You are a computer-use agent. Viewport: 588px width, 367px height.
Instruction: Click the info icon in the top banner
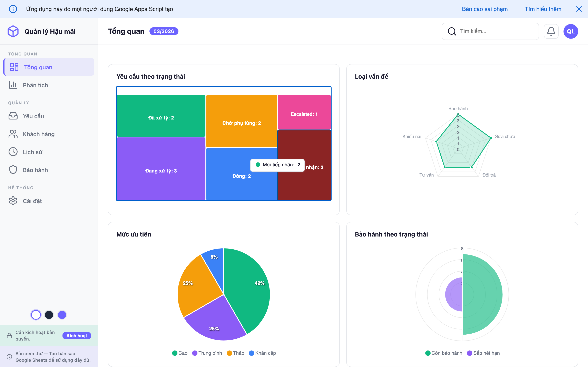[x=13, y=9]
